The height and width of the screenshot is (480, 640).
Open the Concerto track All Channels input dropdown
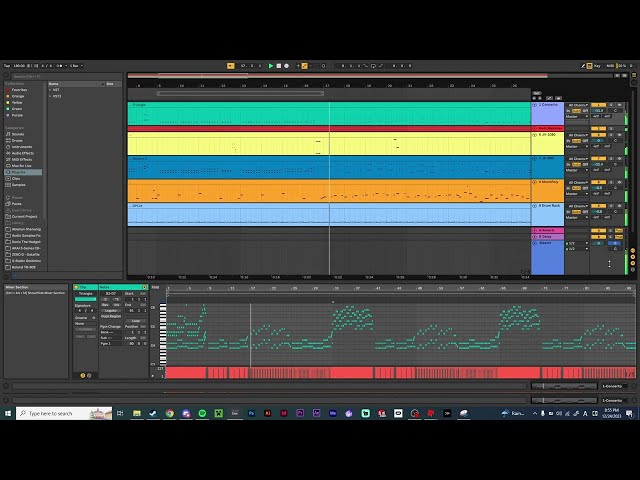tap(578, 105)
